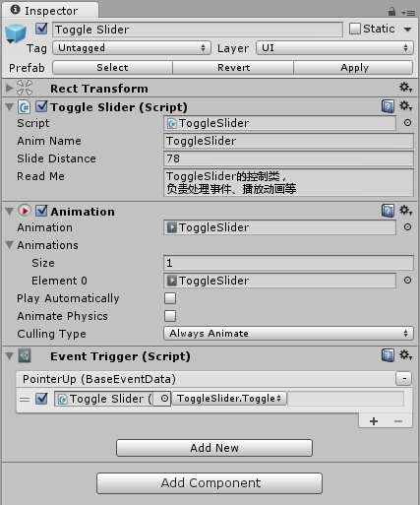420x505 pixels.
Task: Click the Script field object picker circle
Action: pyautogui.click(x=407, y=123)
